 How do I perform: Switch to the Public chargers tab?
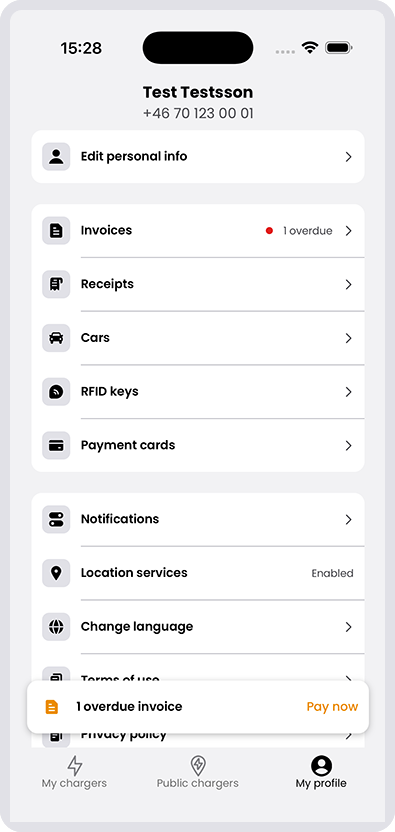click(198, 773)
